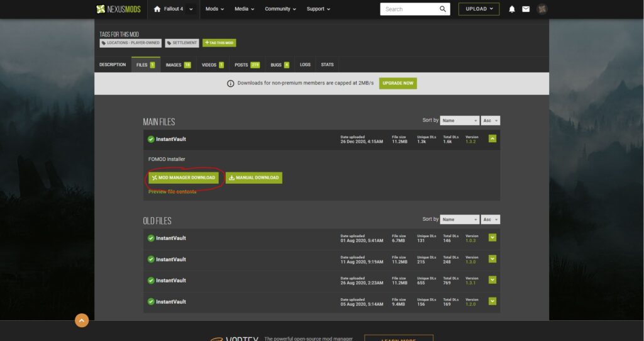Open the Community menu
The image size is (644, 341).
pos(280,9)
